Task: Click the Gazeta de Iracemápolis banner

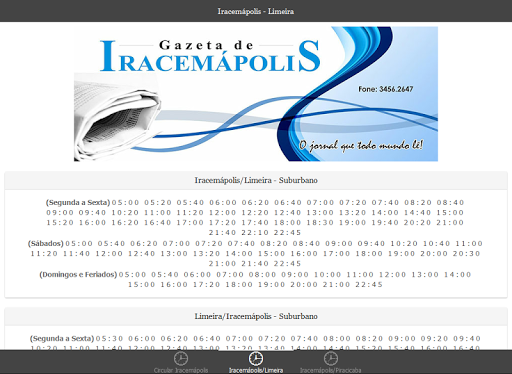Action: tap(256, 94)
